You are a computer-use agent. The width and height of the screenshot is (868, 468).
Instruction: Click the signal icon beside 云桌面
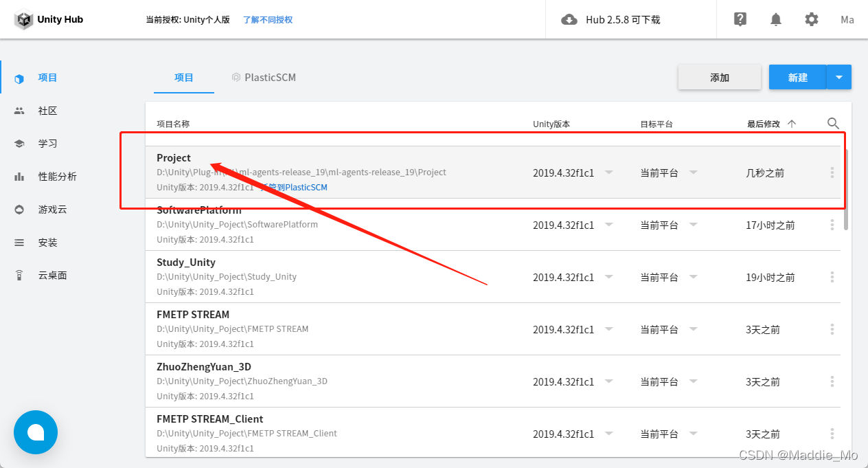tap(19, 276)
